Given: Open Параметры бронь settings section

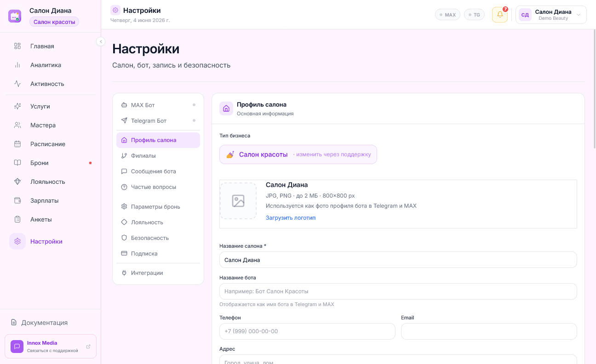Looking at the screenshot, I should [x=158, y=207].
